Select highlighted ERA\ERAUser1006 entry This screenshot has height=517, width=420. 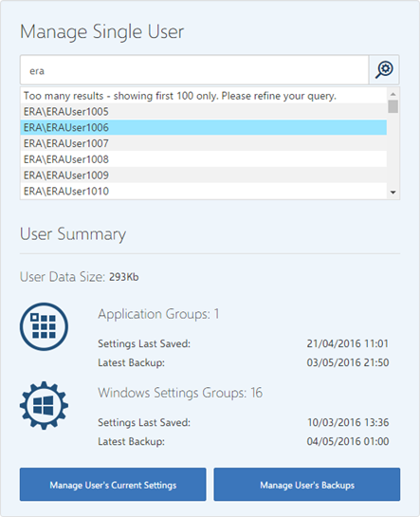point(204,127)
